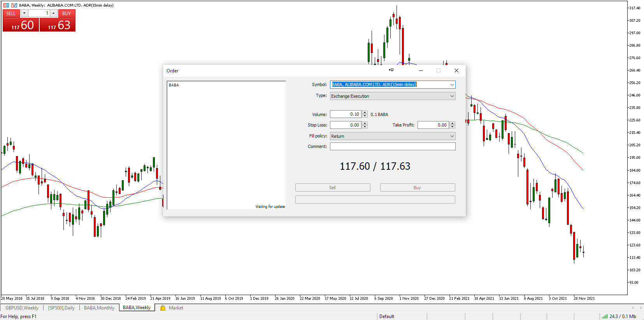Click the '0.1 BABA' volume label

(x=379, y=114)
